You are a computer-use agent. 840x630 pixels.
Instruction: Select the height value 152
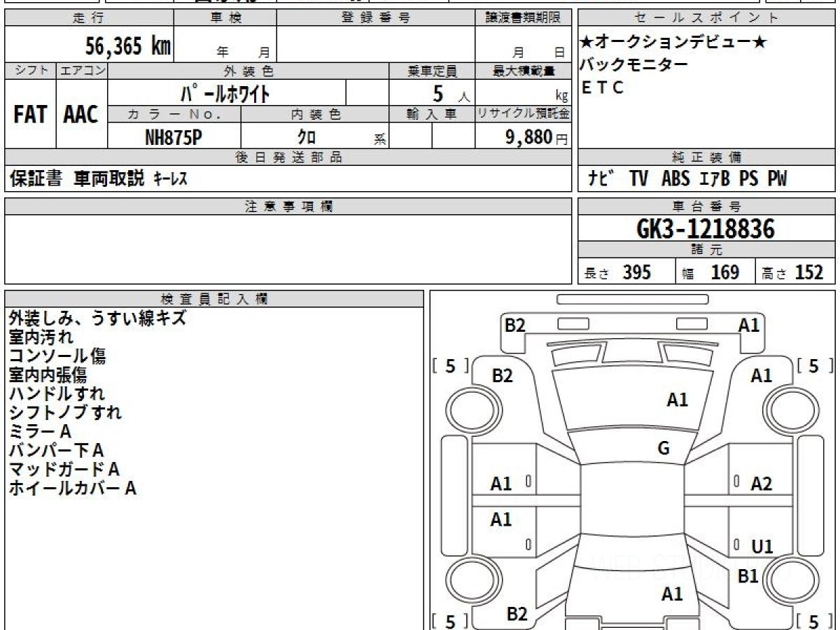click(x=809, y=272)
